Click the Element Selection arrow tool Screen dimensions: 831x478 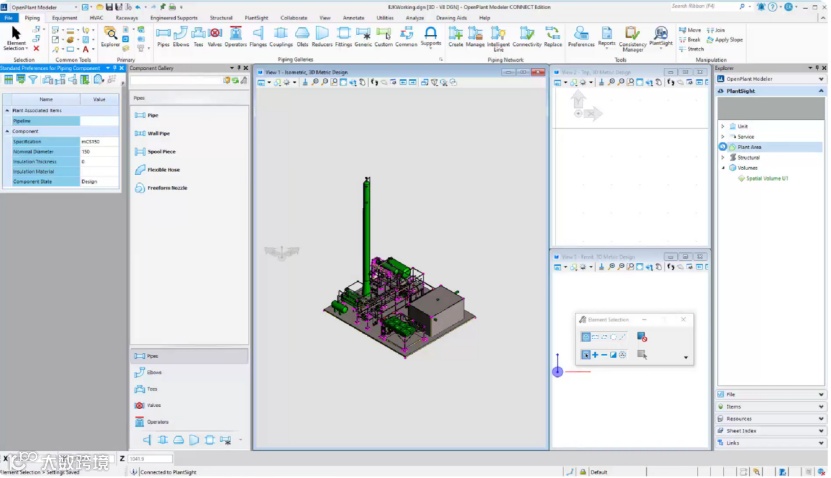(15, 38)
